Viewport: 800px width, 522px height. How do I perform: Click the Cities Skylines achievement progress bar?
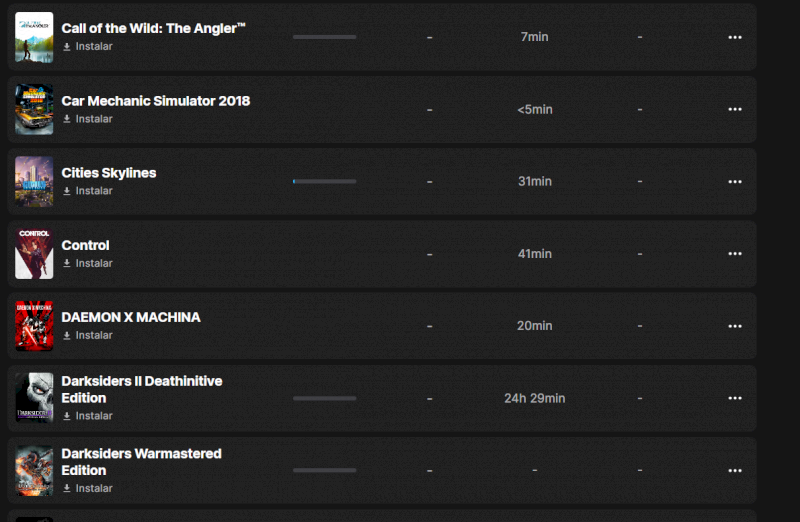[x=324, y=181]
